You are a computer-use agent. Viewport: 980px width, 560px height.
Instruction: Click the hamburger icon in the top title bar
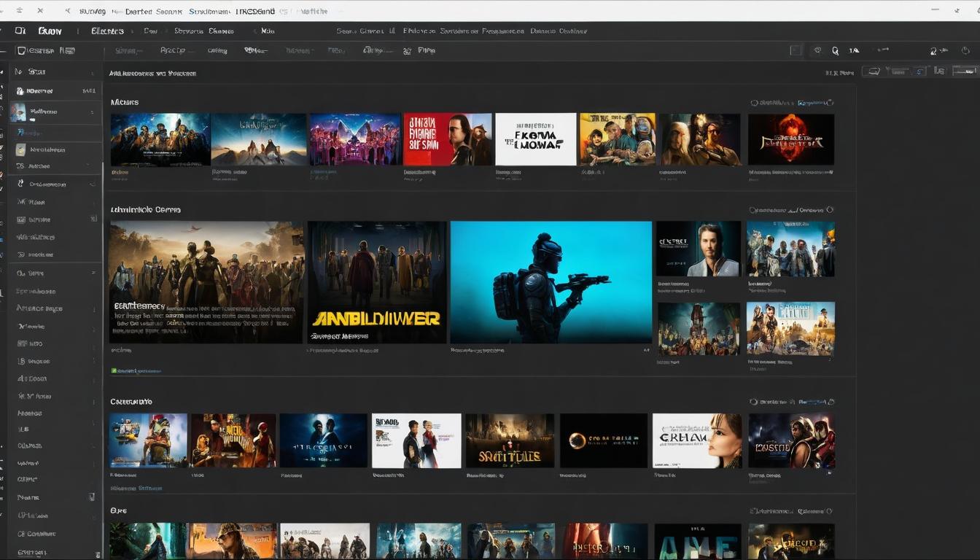click(x=19, y=11)
